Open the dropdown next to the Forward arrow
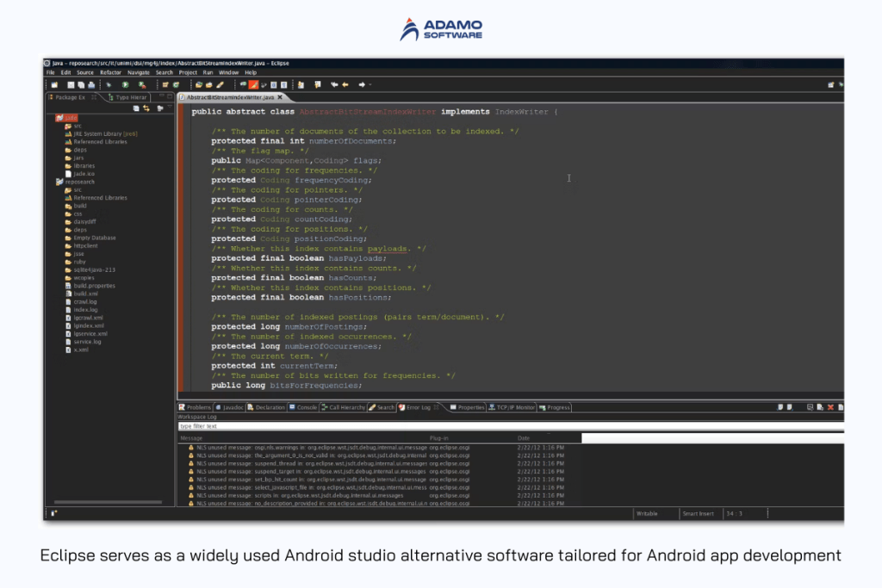This screenshot has height=588, width=882. [371, 84]
